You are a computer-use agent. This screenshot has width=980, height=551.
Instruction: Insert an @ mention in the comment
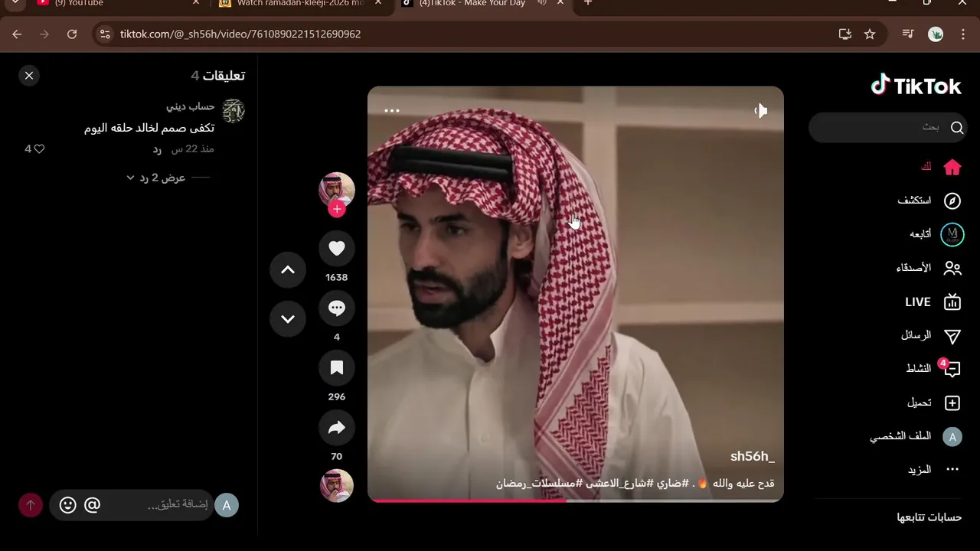click(x=92, y=505)
